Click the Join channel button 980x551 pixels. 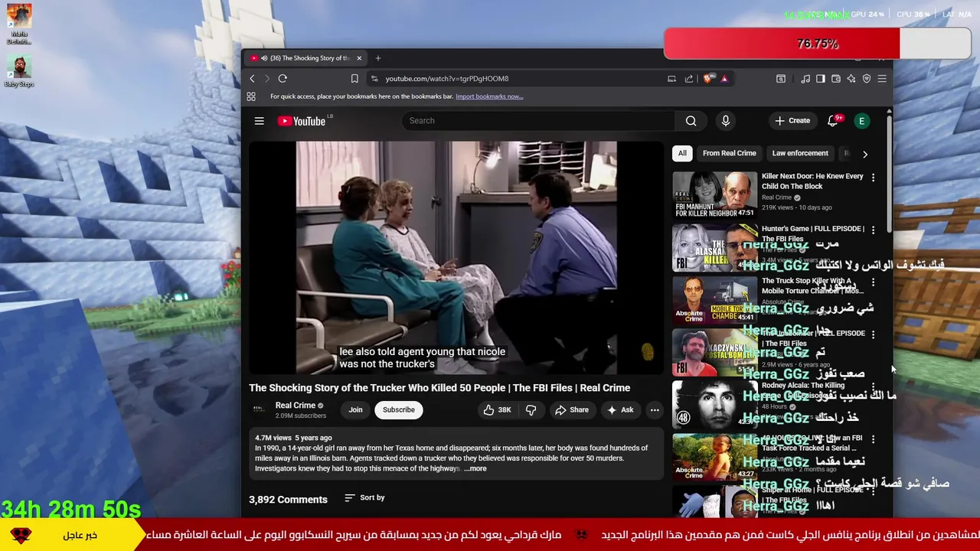click(355, 410)
